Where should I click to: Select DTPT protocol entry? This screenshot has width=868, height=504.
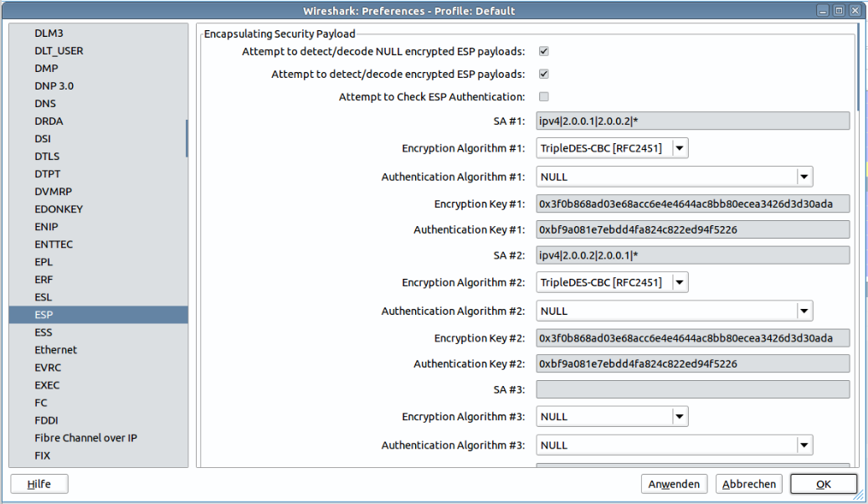98,174
